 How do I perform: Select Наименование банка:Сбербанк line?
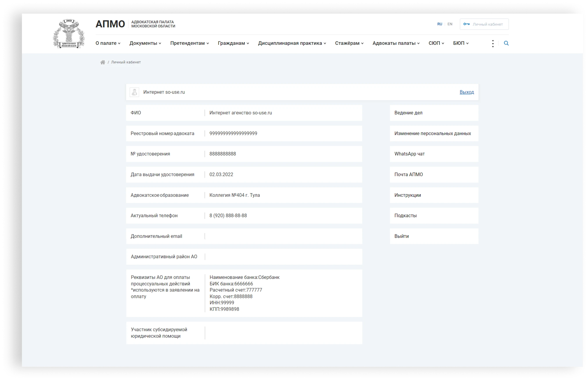click(x=245, y=278)
